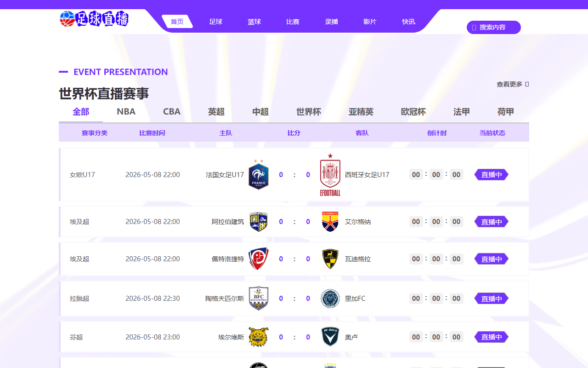Image resolution: width=588 pixels, height=368 pixels.
Task: Click the 女欧U17 category cell
Action: 82,175
